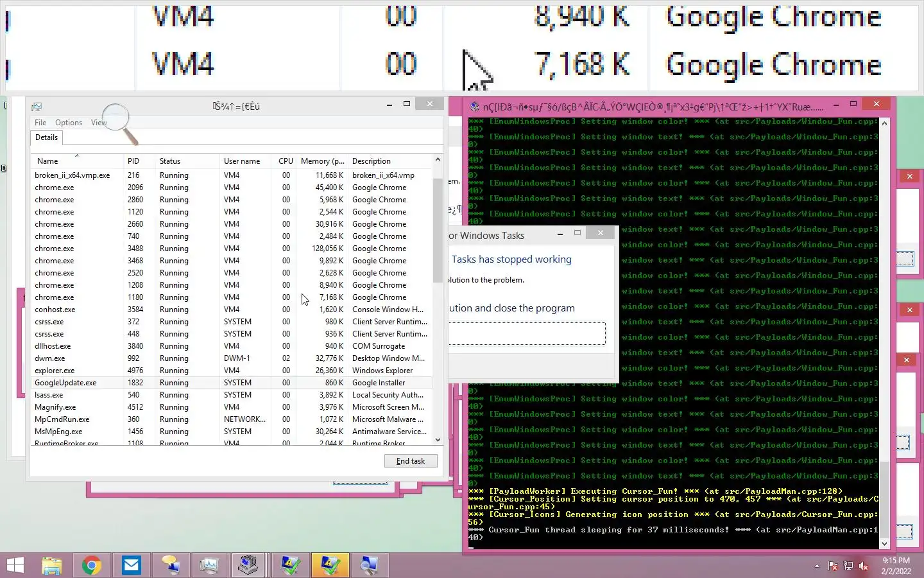Select the dwm.exe process row
Image resolution: width=924 pixels, height=578 pixels.
click(231, 358)
